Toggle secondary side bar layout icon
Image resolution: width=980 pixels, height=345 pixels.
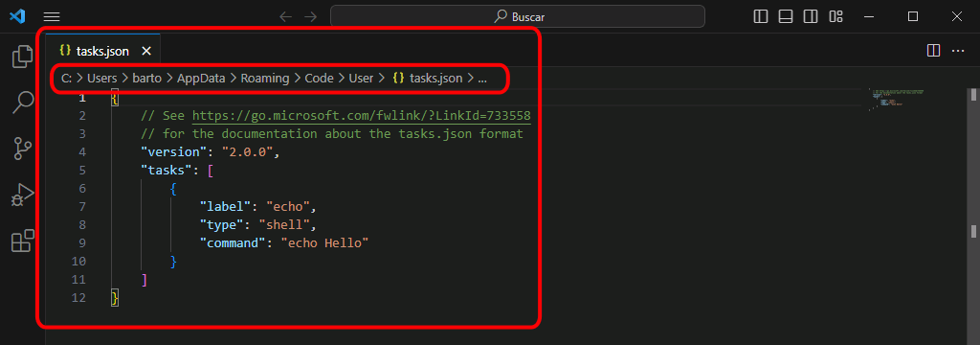pyautogui.click(x=811, y=17)
